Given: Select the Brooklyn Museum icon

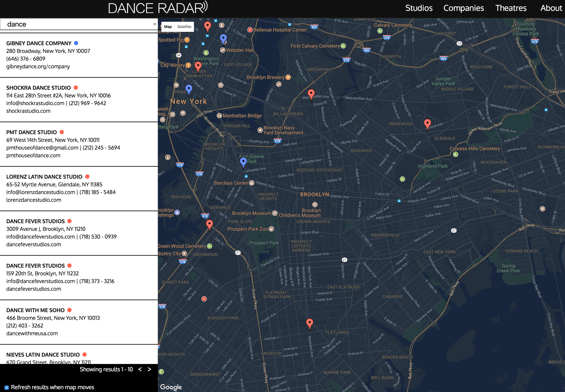Looking at the screenshot, I should click(275, 213).
